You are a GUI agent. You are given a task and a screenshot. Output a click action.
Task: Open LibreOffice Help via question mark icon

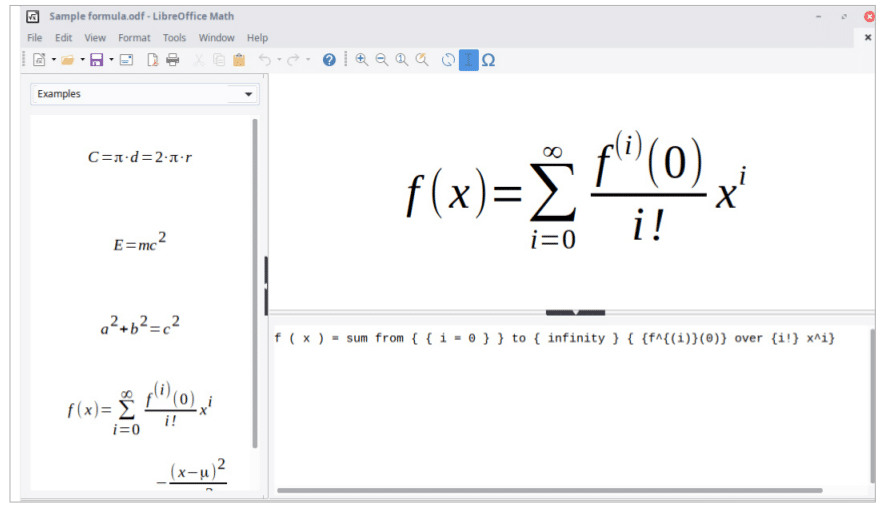click(329, 60)
